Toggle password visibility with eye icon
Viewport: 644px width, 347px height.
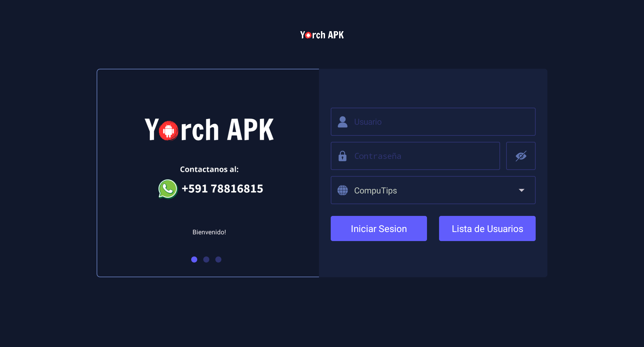[x=521, y=156]
